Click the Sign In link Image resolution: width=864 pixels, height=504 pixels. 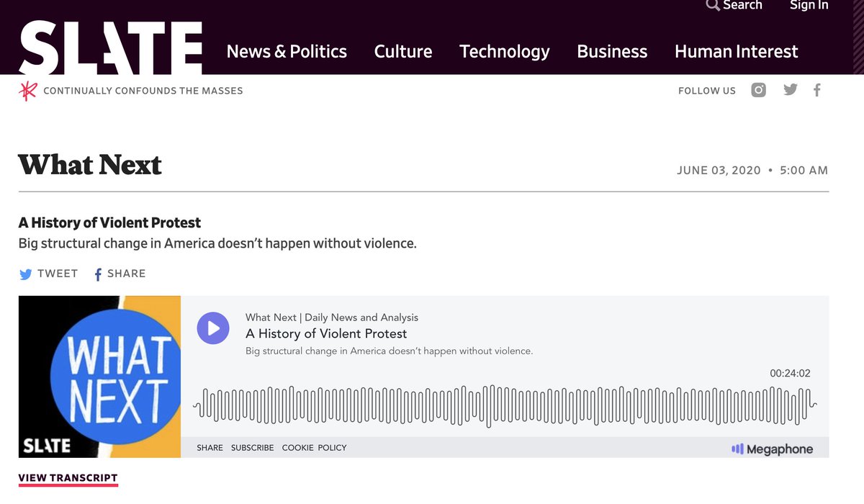click(x=809, y=5)
